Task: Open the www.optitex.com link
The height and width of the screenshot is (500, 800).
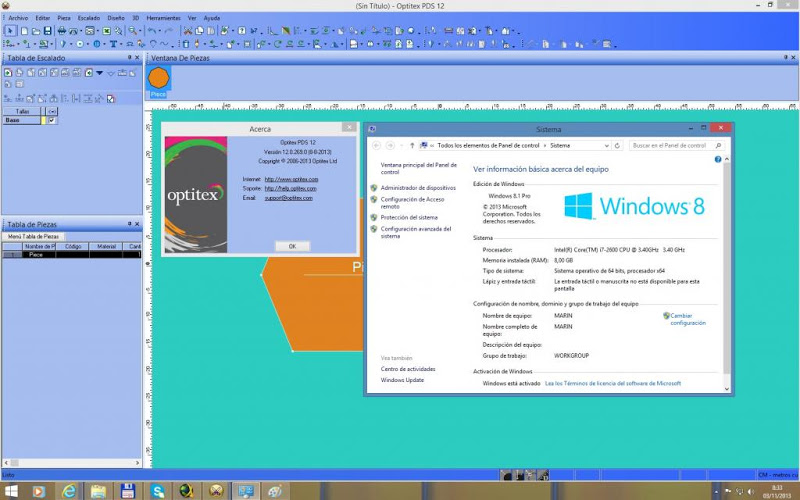Action: [x=291, y=179]
